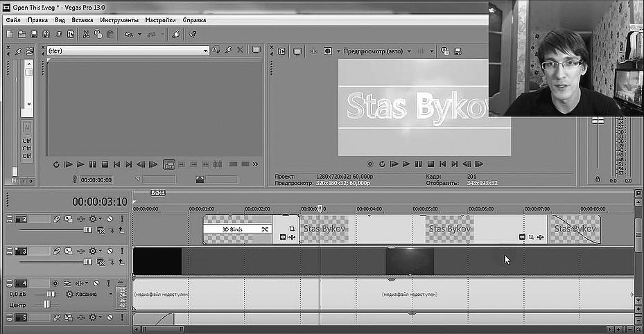This screenshot has width=644, height=334.
Task: Arm audio track 4 for recording
Action: [55, 283]
